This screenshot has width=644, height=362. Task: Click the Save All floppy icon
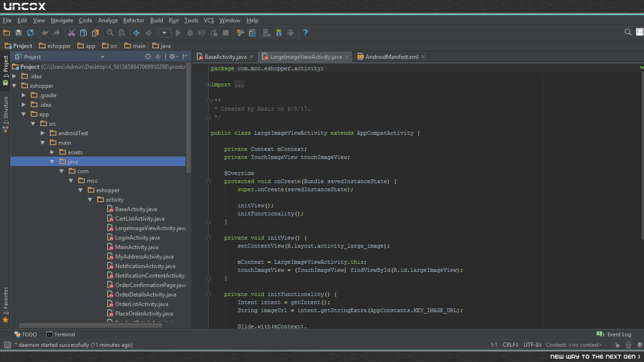[x=18, y=33]
